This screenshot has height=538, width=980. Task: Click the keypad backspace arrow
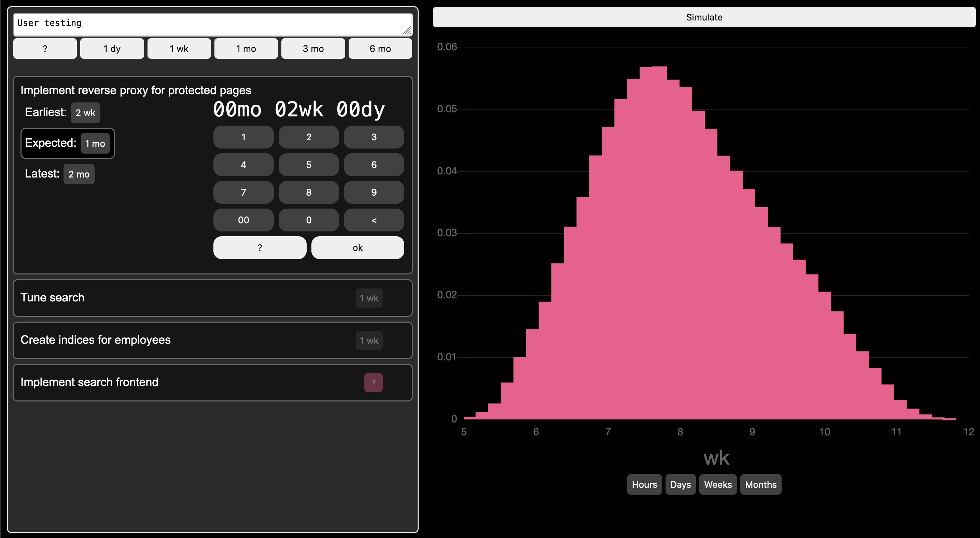(374, 220)
